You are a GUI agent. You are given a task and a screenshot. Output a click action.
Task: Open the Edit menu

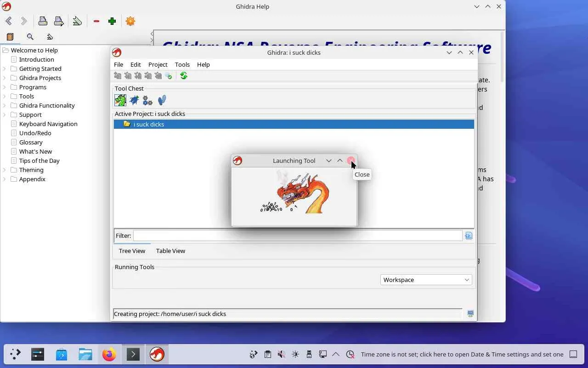click(136, 64)
